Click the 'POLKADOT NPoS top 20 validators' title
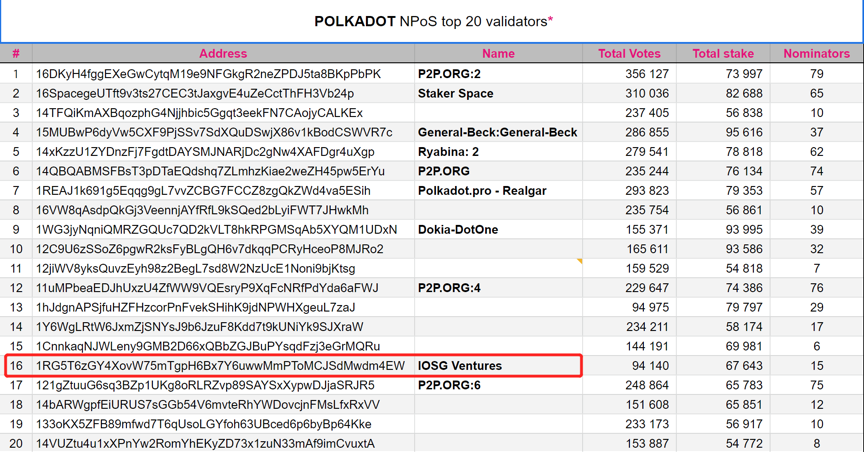864x452 pixels. click(434, 21)
